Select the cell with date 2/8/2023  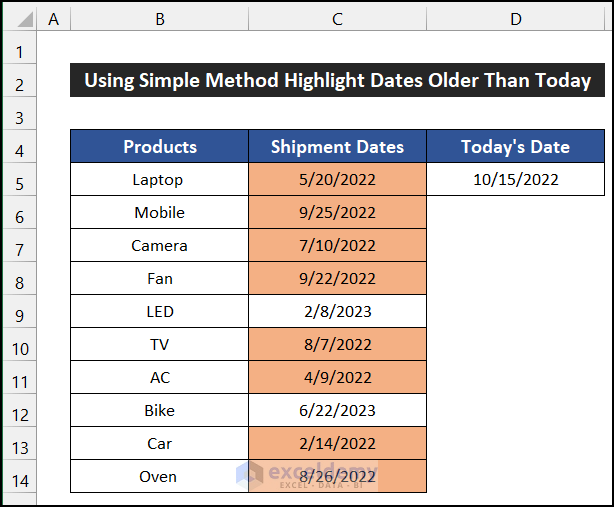click(x=337, y=312)
